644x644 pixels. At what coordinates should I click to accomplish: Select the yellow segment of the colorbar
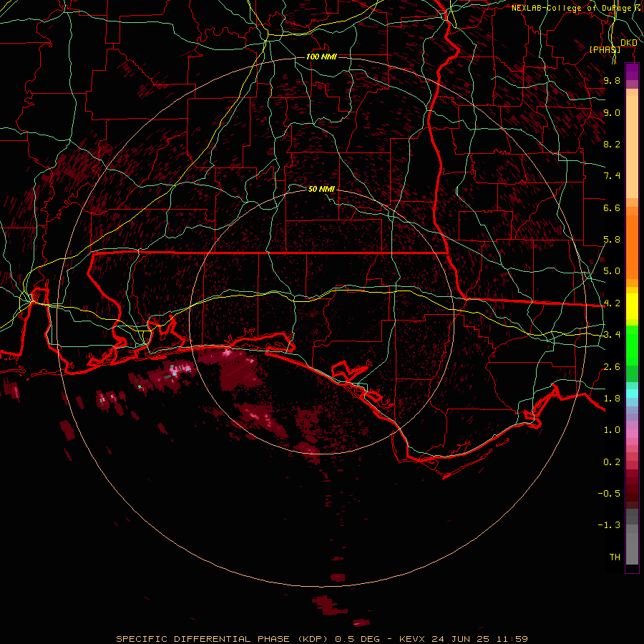click(632, 306)
